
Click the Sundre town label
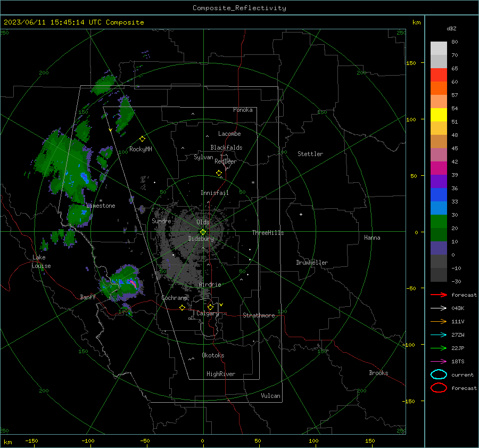point(161,221)
